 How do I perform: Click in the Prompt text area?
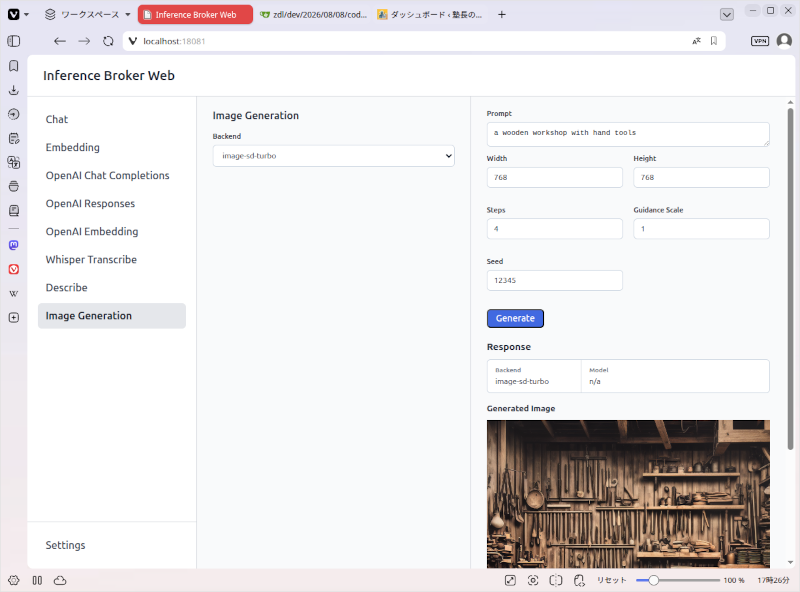pos(628,134)
